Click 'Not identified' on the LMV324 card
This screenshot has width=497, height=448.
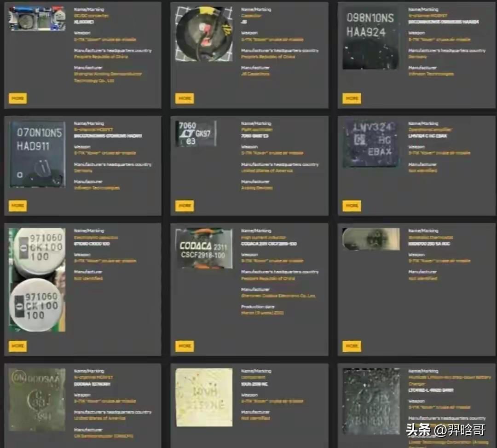[x=422, y=170]
